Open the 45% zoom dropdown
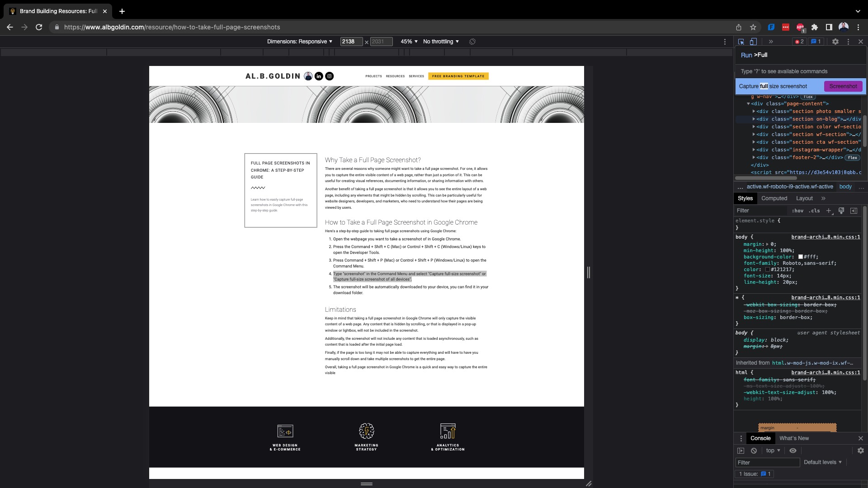868x488 pixels. click(x=409, y=42)
